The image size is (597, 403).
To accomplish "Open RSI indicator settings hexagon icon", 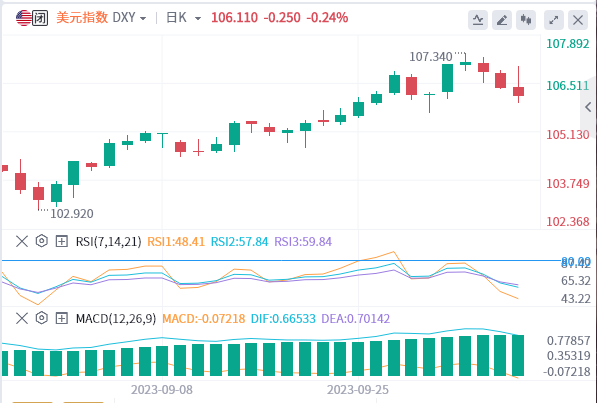I will point(42,241).
